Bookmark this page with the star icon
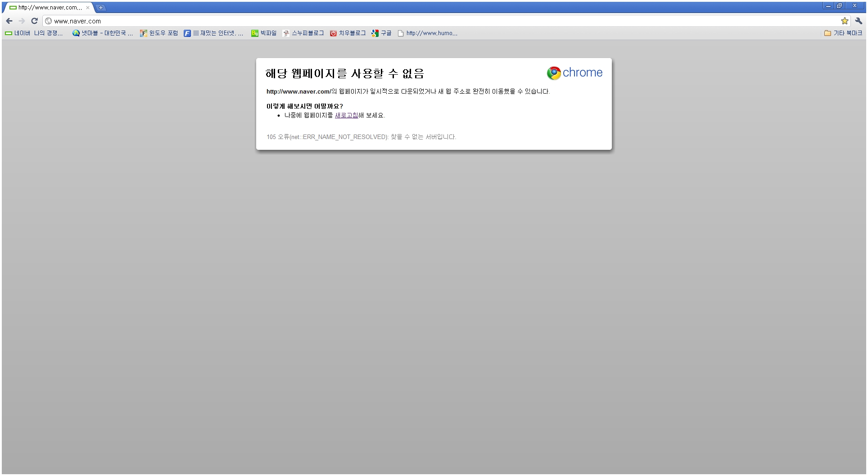 845,21
